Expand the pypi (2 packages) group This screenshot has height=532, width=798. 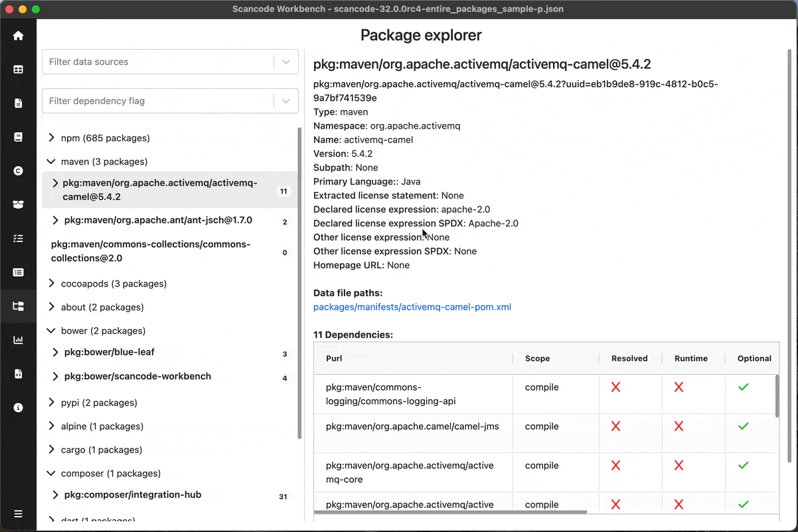click(52, 403)
